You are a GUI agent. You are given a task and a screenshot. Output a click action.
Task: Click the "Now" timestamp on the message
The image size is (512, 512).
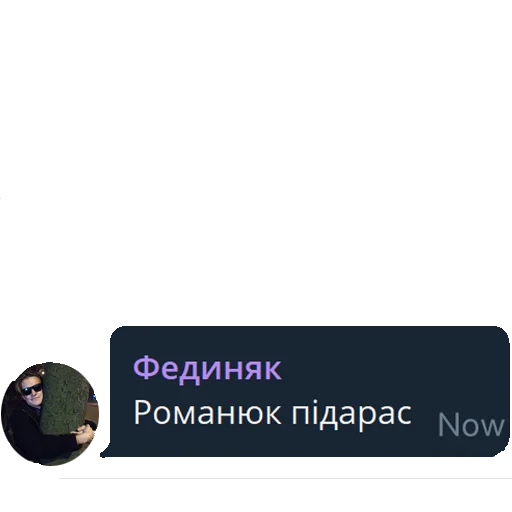(471, 425)
